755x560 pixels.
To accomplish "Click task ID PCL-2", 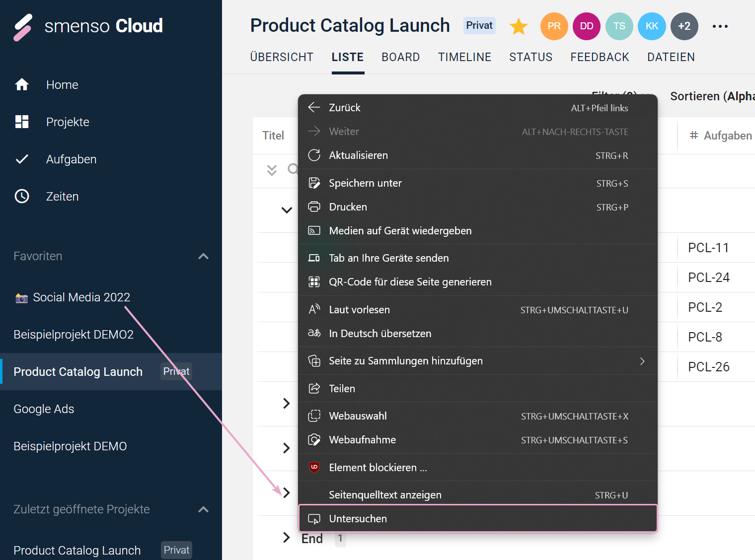I will coord(705,307).
